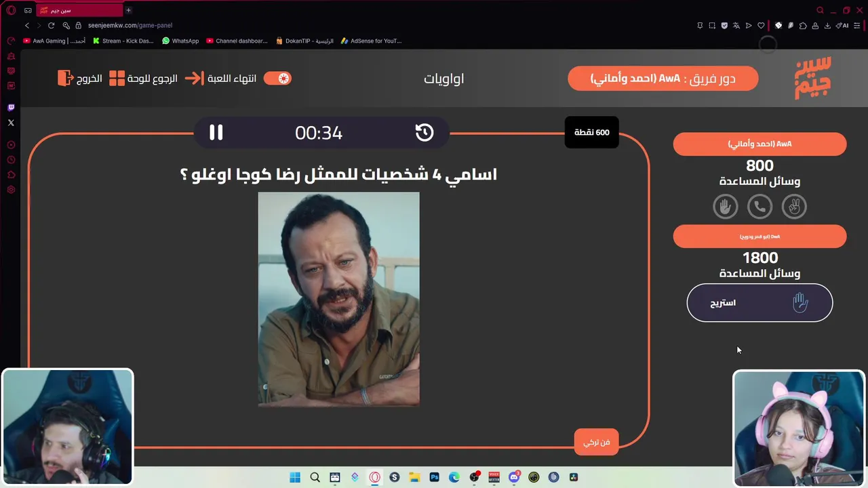Go back to previous page

tap(27, 25)
